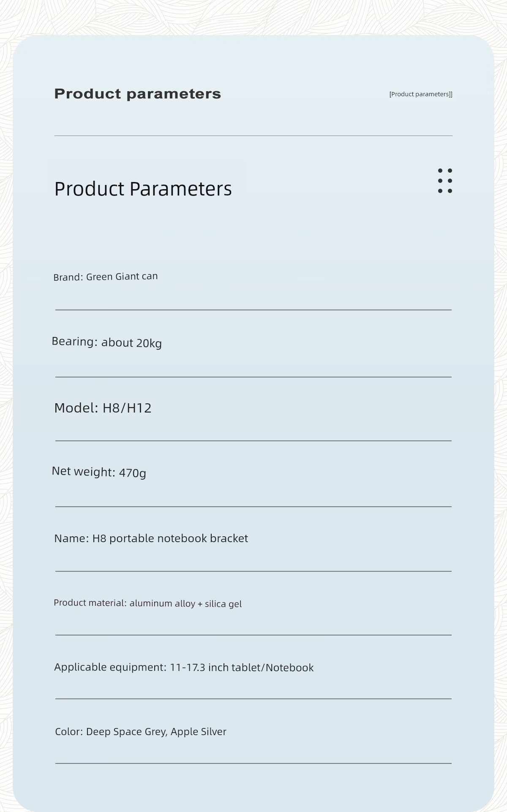
Task: Click the bold Product parameters heading
Action: pos(138,94)
